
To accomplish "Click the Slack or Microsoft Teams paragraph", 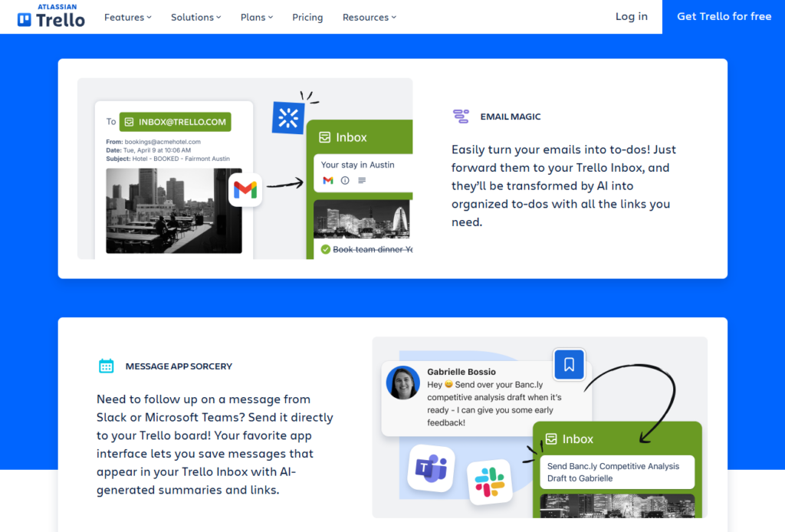I will [x=215, y=445].
